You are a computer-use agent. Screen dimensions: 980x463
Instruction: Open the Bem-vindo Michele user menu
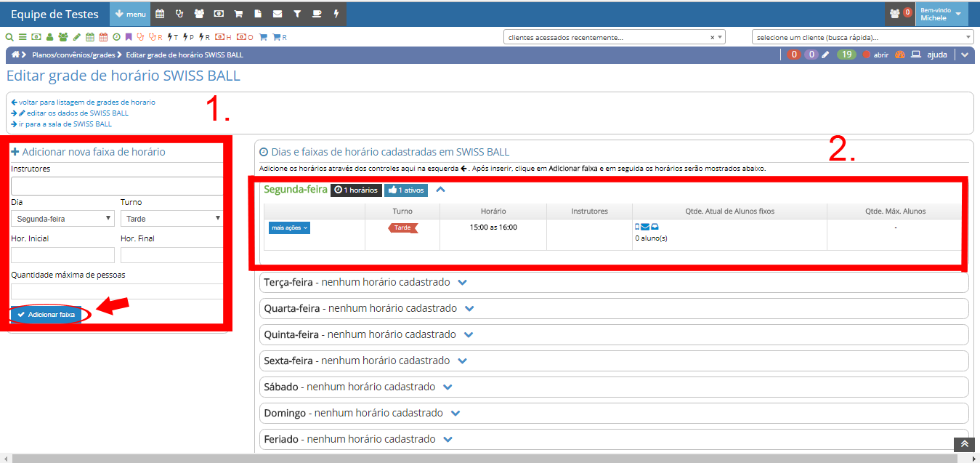(x=941, y=14)
